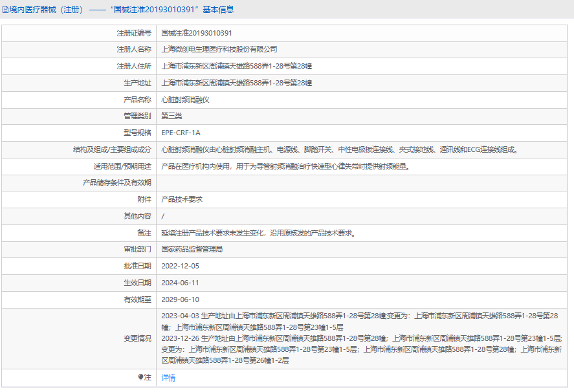Screen dimensions: 574x392
Task: Click the 产品储存条件及有效期 label
Action: (x=116, y=182)
